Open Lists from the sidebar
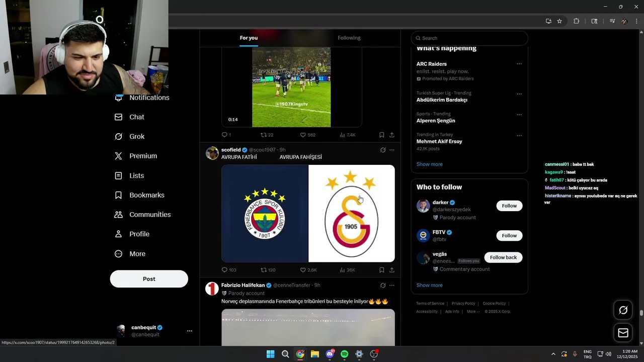Image resolution: width=644 pixels, height=362 pixels. pos(130,175)
